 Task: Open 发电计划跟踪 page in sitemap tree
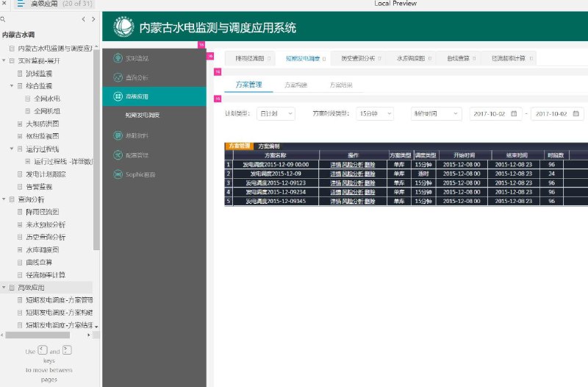[46, 174]
